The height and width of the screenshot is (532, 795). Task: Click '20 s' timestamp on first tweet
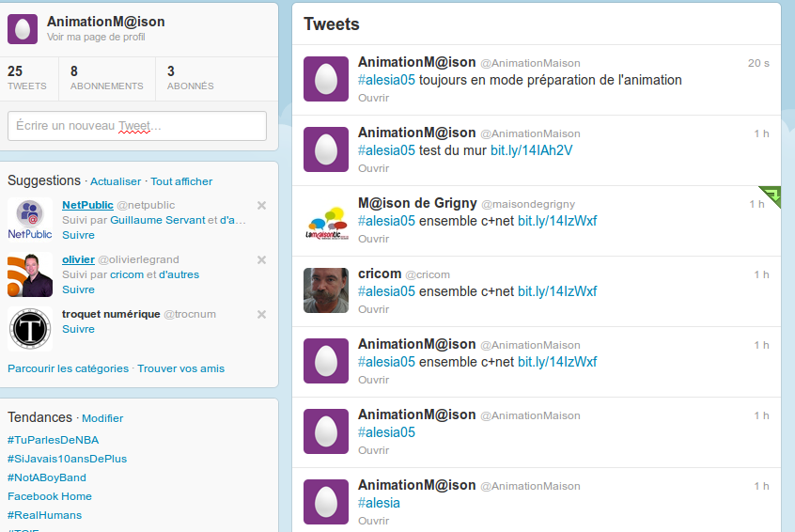[758, 63]
